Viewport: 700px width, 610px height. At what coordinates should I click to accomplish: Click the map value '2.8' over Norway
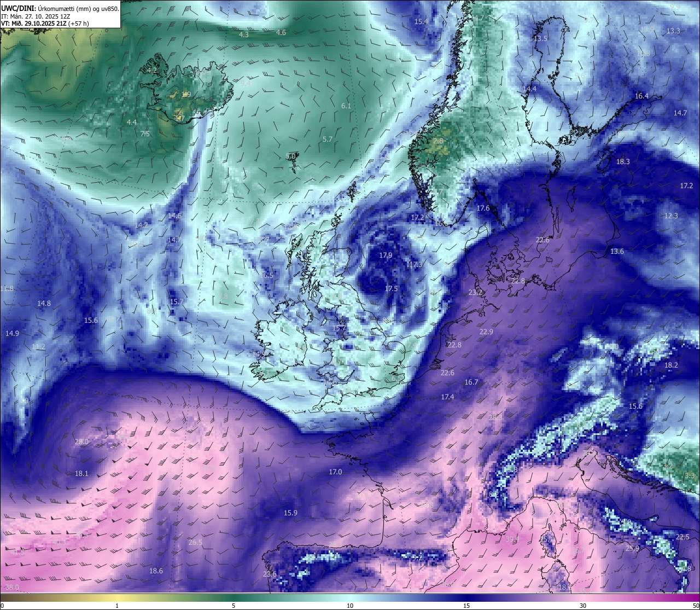click(x=438, y=141)
